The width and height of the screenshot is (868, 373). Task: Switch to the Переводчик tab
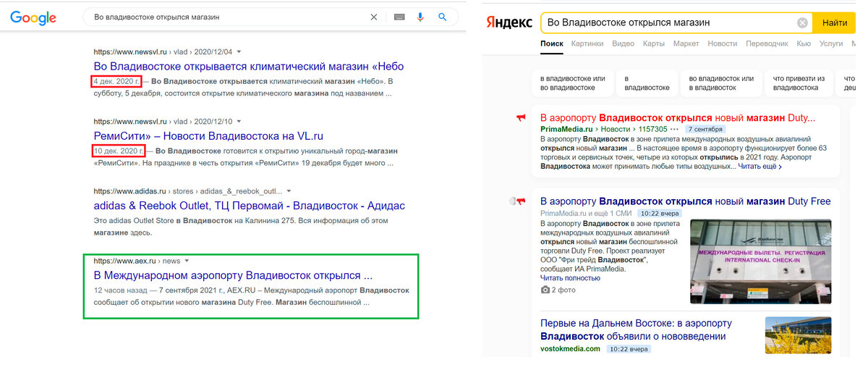767,43
